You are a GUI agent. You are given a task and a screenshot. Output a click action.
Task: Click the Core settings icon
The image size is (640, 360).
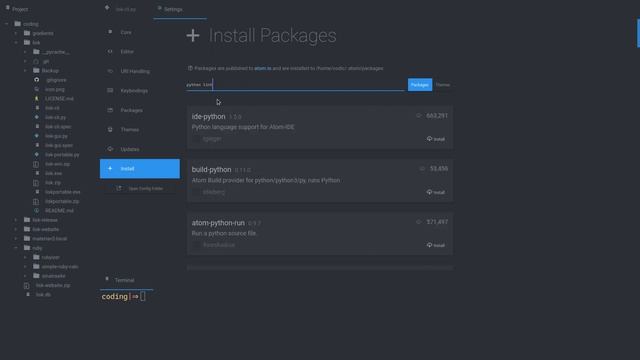[x=110, y=32]
